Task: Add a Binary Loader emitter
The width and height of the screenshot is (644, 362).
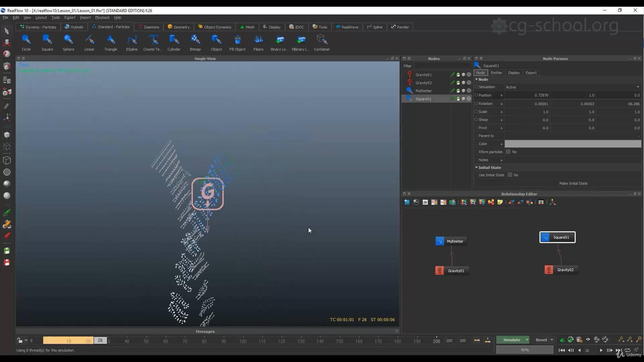Action: [279, 43]
